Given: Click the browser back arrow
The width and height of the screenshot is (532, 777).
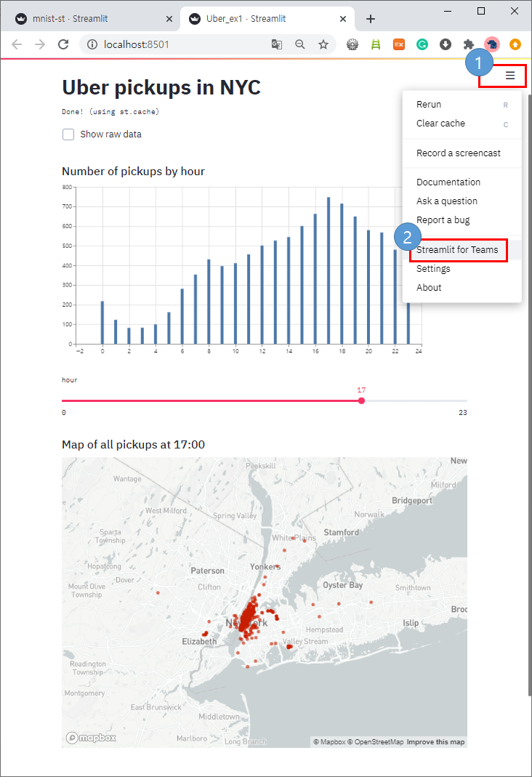Looking at the screenshot, I should (x=17, y=44).
